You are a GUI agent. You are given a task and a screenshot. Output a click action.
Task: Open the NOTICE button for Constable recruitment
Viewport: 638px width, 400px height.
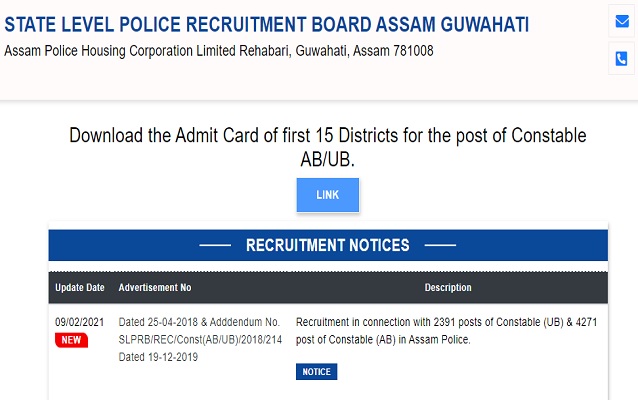(x=317, y=372)
